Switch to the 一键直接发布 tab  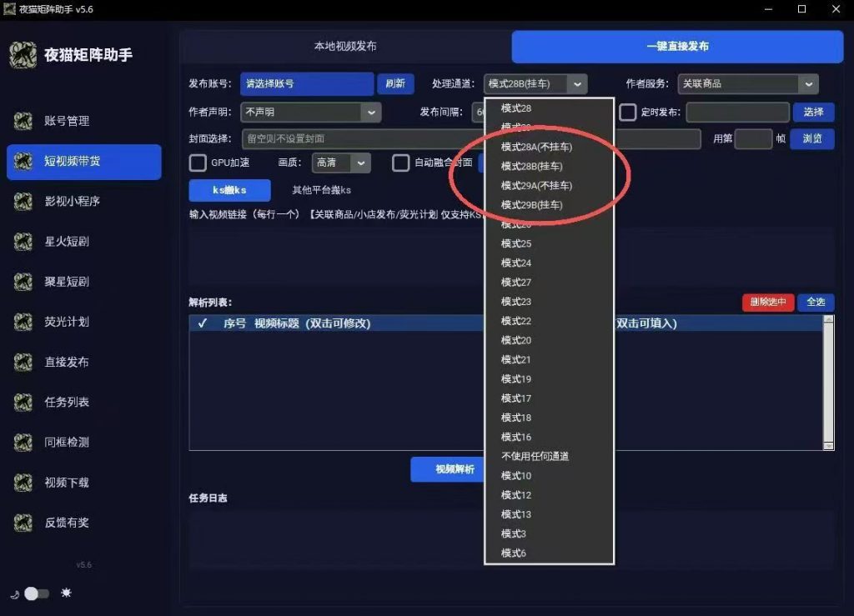(677, 46)
